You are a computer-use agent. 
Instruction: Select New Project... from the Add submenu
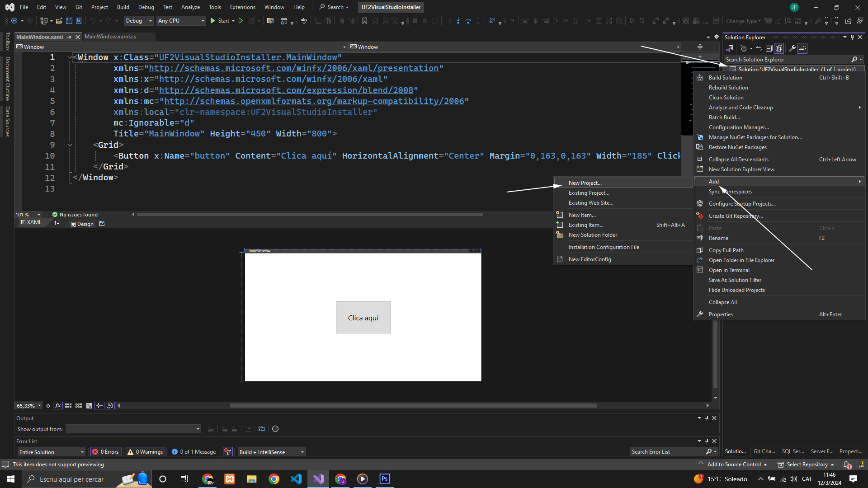[585, 183]
